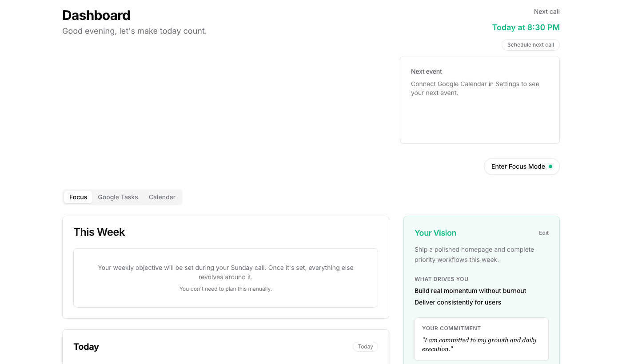Click the Next call label
The width and height of the screenshot is (622, 364).
[546, 12]
